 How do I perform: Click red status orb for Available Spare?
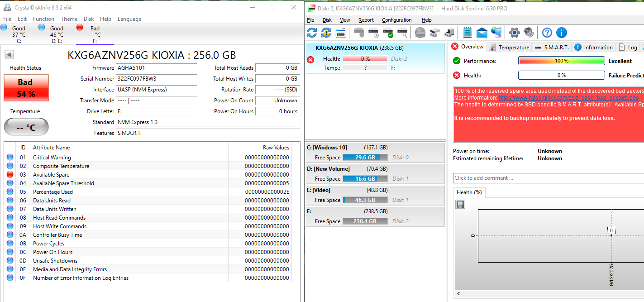coord(10,175)
